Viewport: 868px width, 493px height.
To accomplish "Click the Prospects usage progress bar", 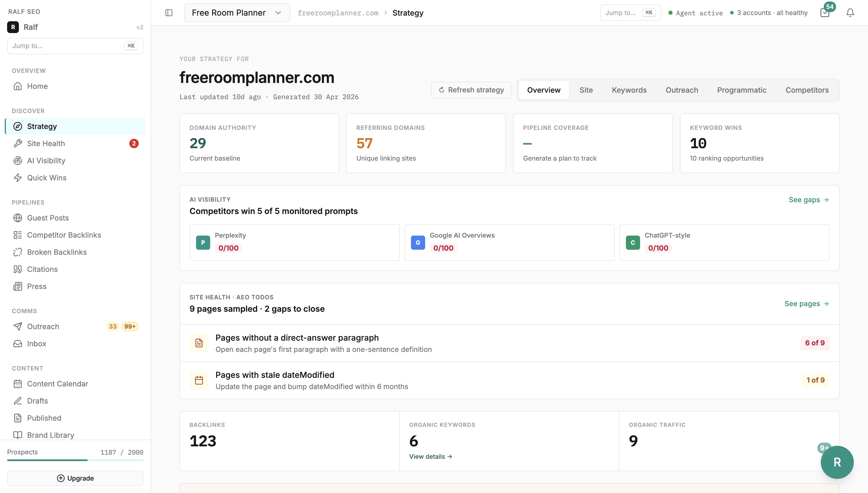I will tap(75, 460).
